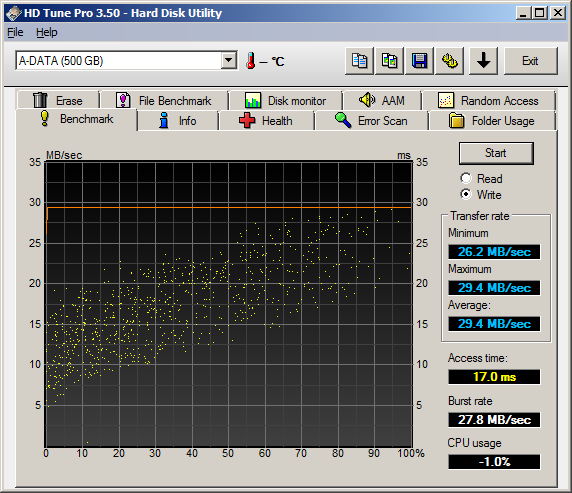Screen dimensions: 572x493
Task: Open the Erase tab
Action: point(58,100)
